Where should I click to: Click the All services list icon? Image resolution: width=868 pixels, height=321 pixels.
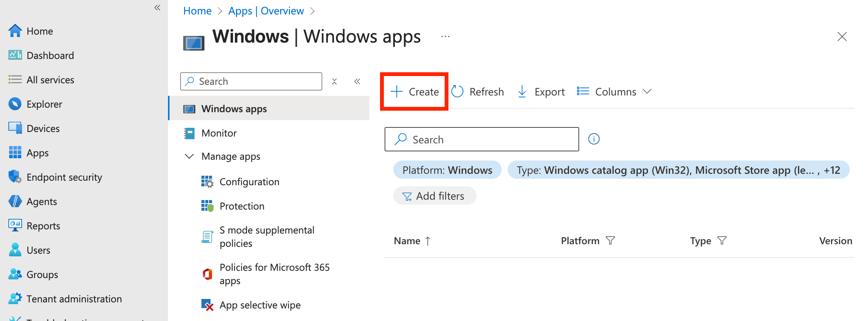15,79
